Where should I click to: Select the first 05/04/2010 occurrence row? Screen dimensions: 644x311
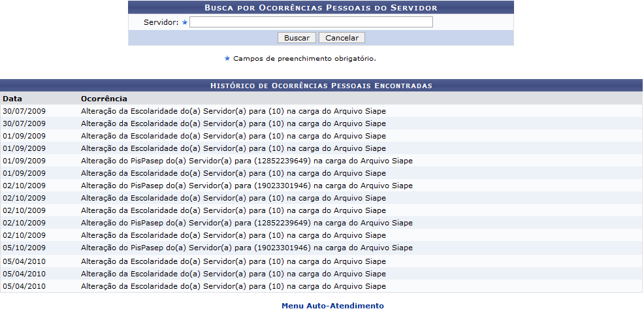(x=233, y=261)
